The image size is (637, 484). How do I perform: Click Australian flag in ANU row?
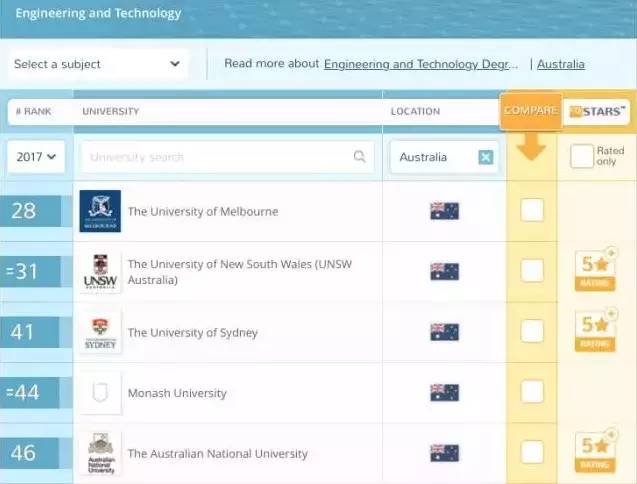444,453
